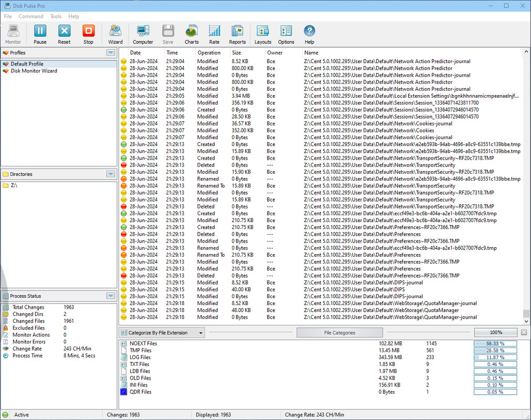Click the Excluded Files lock icon
531x420 pixels.
[6, 328]
